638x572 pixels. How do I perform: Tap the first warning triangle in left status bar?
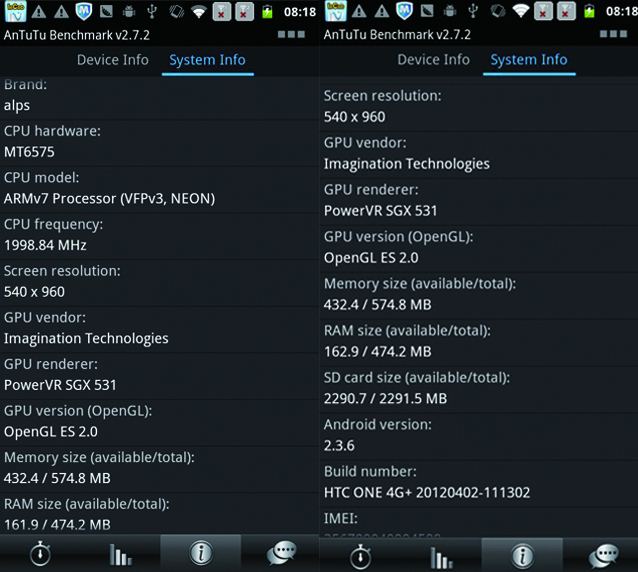pos(39,12)
